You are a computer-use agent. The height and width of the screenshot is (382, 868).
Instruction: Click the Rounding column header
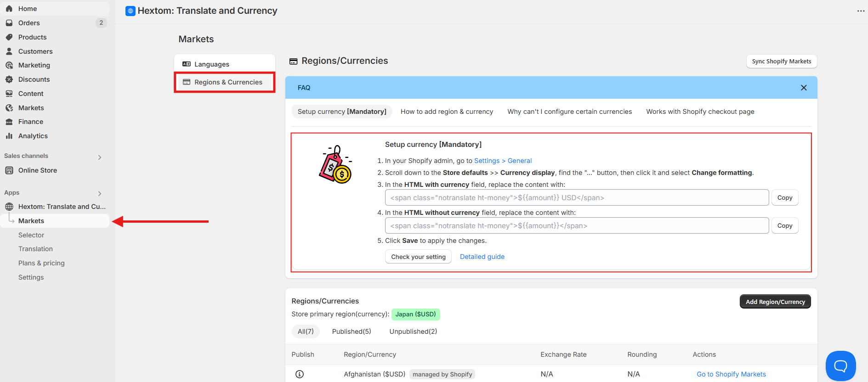(642, 354)
